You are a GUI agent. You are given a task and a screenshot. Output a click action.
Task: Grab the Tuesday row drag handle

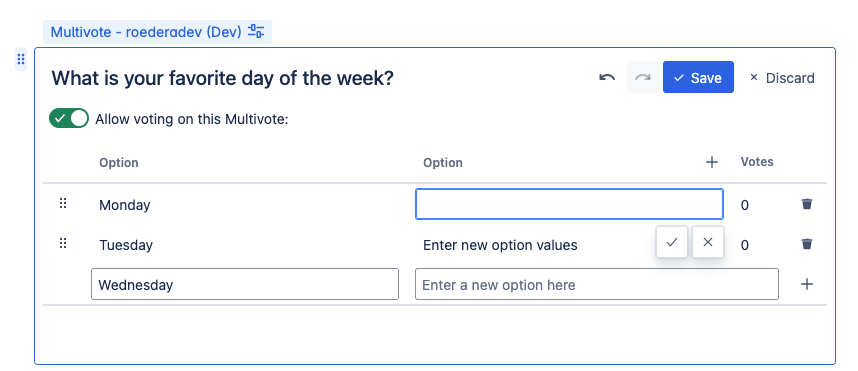pyautogui.click(x=63, y=243)
